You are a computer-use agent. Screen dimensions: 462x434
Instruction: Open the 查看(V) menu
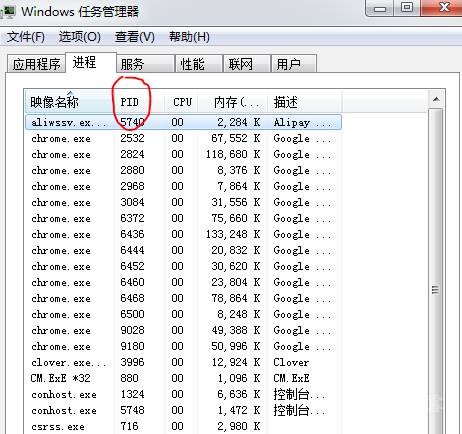click(135, 37)
